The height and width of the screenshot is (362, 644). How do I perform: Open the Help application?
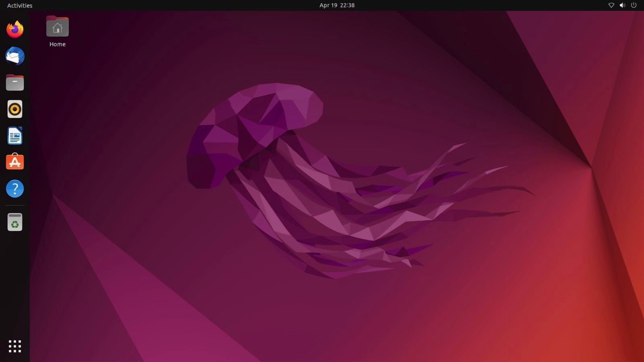[x=15, y=189]
